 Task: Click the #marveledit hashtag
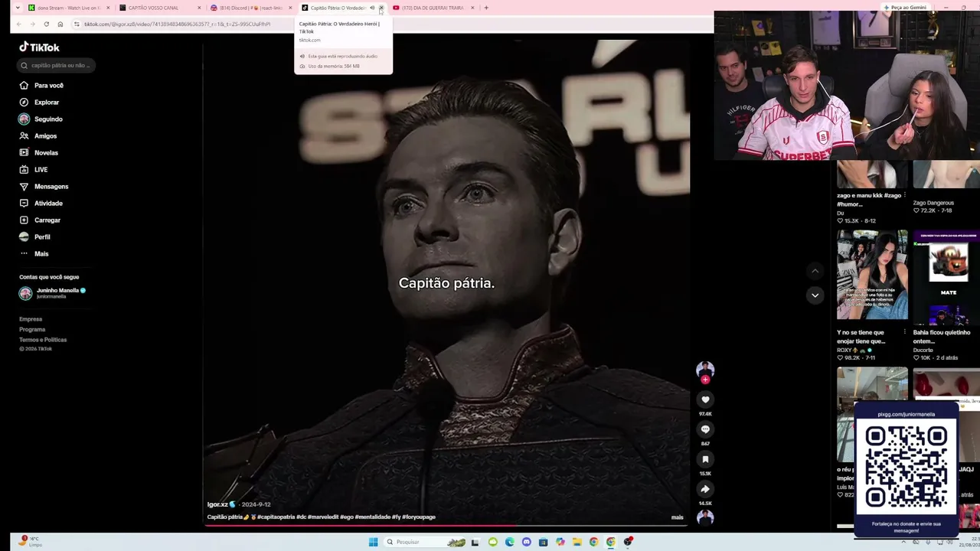pyautogui.click(x=322, y=517)
